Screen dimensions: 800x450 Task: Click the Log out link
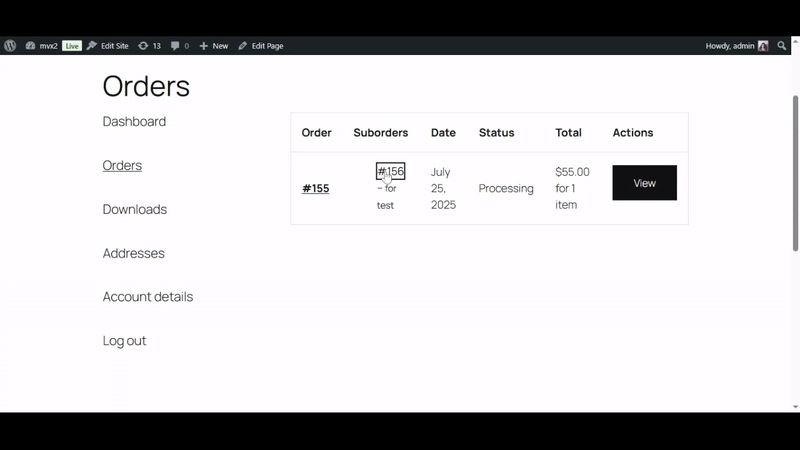click(x=124, y=341)
